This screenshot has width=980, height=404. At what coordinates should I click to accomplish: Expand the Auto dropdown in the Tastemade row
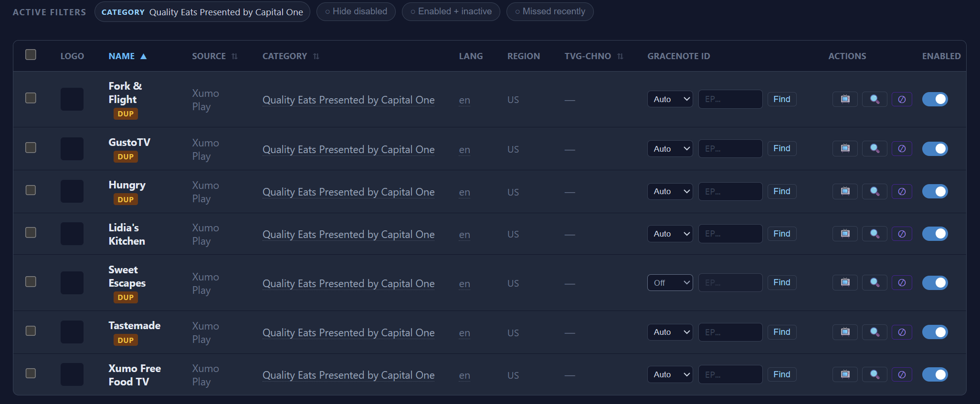click(670, 332)
